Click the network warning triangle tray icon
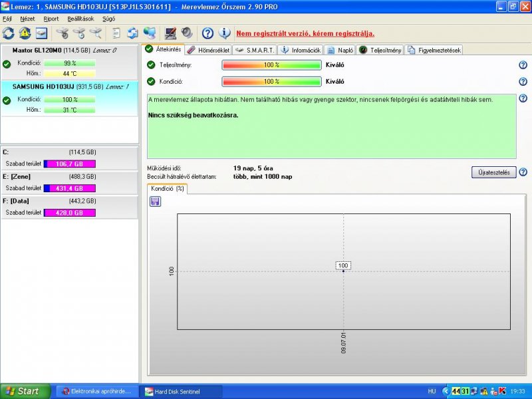Screen dimensions: 532x399 click(484, 391)
